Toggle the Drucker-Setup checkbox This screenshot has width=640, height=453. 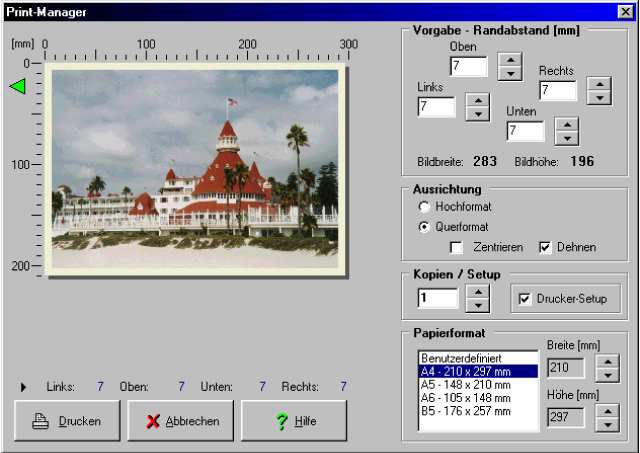point(525,299)
